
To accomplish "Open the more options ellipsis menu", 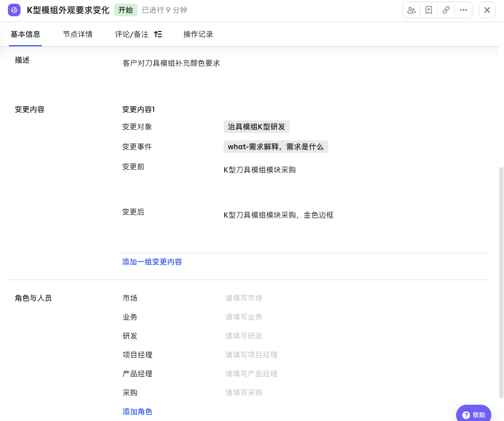I will [x=463, y=10].
